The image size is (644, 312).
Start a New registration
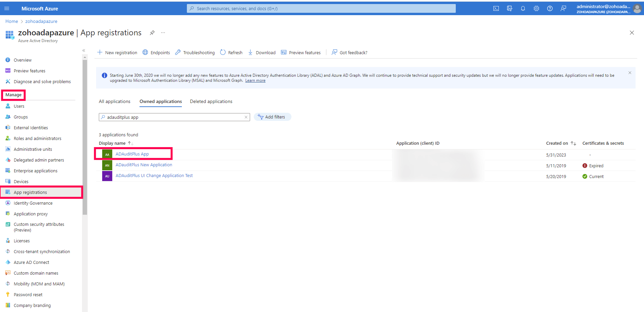(x=117, y=53)
